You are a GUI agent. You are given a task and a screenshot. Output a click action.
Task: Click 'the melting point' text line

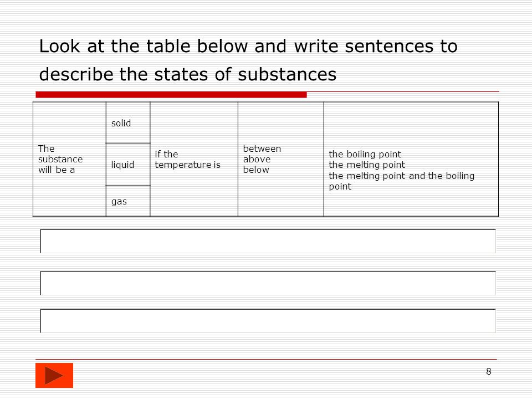point(367,165)
